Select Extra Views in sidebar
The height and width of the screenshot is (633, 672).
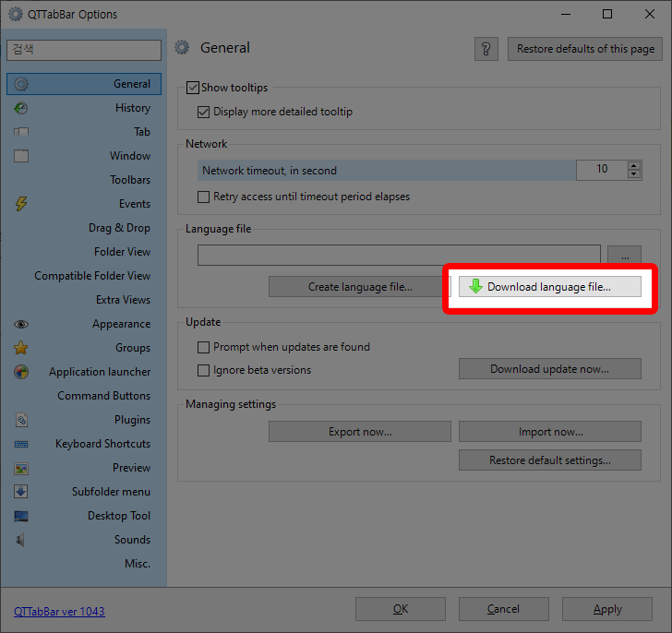click(84, 300)
